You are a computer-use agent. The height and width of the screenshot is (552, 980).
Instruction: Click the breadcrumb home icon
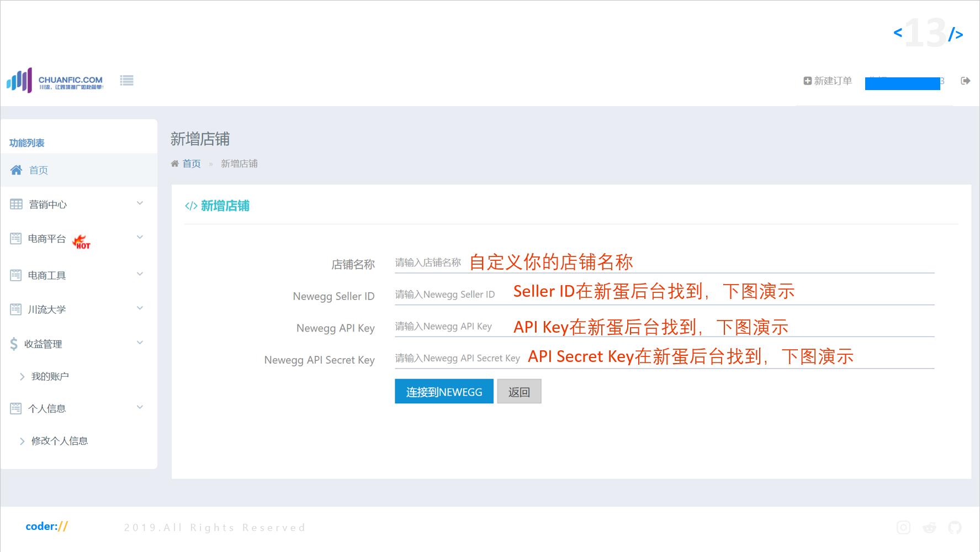(x=175, y=164)
